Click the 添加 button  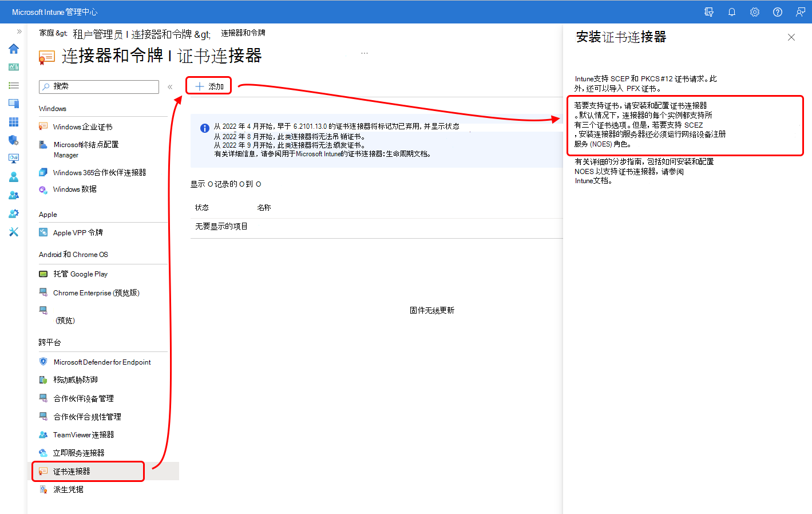[209, 86]
